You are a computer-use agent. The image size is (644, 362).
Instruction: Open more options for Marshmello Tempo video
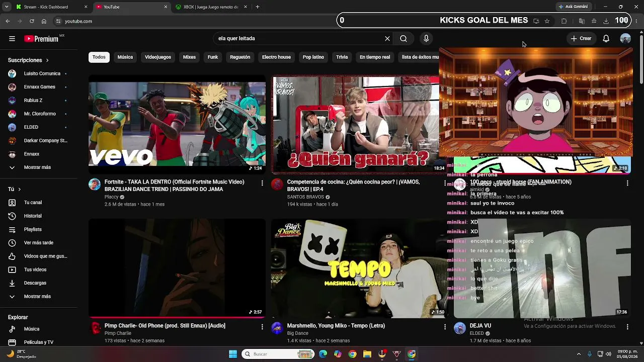(x=445, y=327)
